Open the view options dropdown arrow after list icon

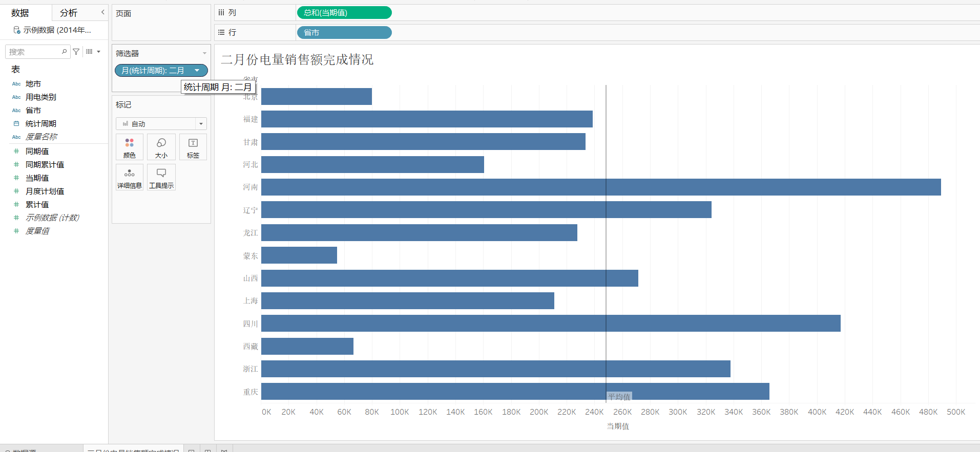(x=98, y=52)
